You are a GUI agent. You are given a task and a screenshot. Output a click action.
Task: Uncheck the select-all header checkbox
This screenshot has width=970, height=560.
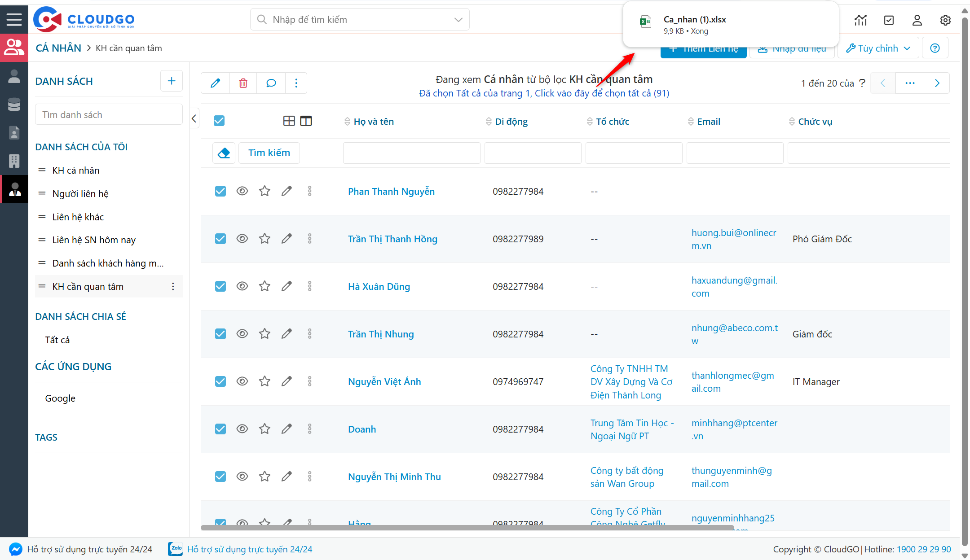pyautogui.click(x=219, y=121)
